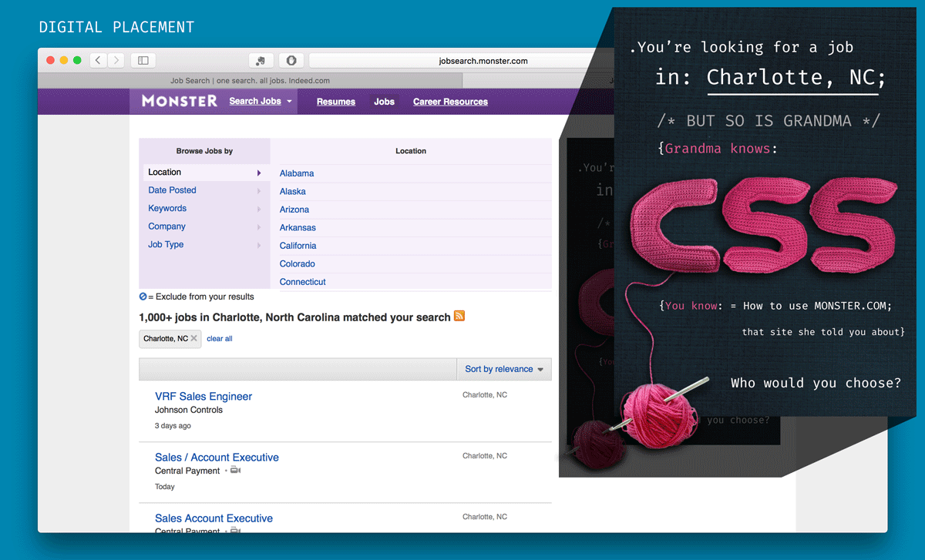Select Arizona location link

click(294, 210)
